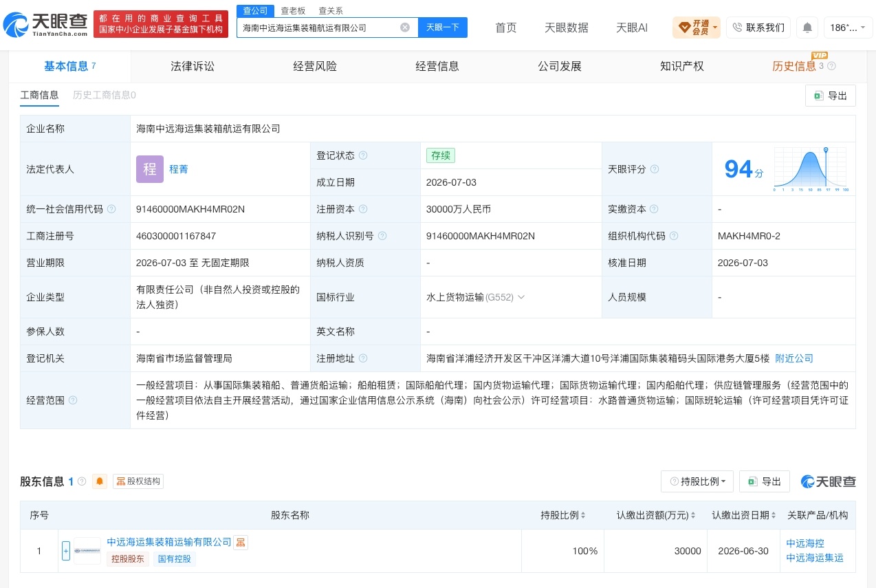The width and height of the screenshot is (876, 588).
Task: Click the help icon next to 组织机构代码
Action: pos(674,236)
